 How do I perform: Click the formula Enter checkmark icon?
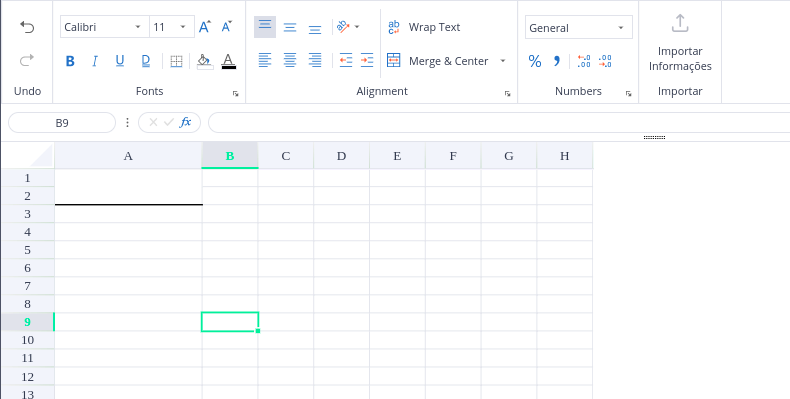(169, 122)
